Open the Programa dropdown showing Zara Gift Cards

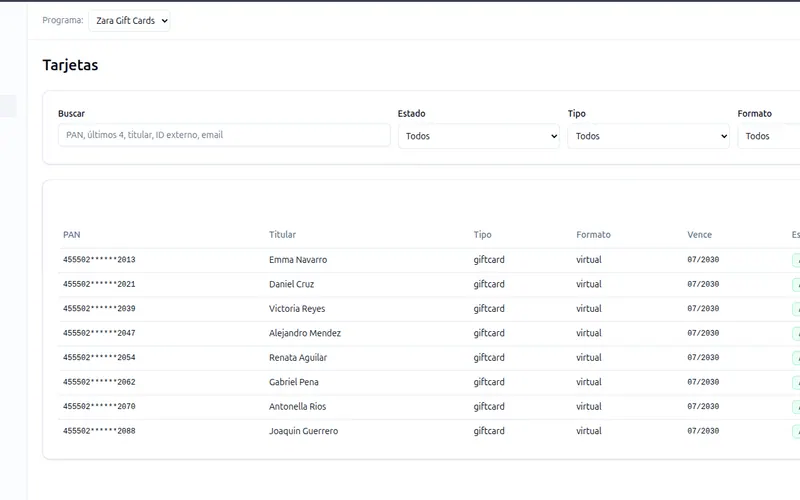[129, 21]
